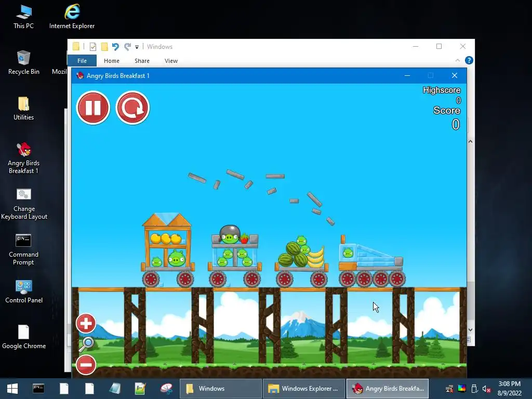Select the Google Chrome desktop file icon

click(x=24, y=337)
